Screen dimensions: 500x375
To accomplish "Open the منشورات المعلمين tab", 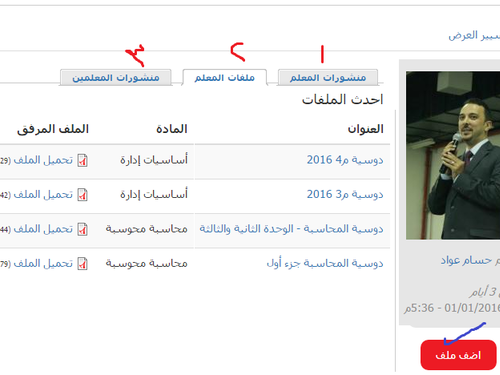I will [x=116, y=78].
